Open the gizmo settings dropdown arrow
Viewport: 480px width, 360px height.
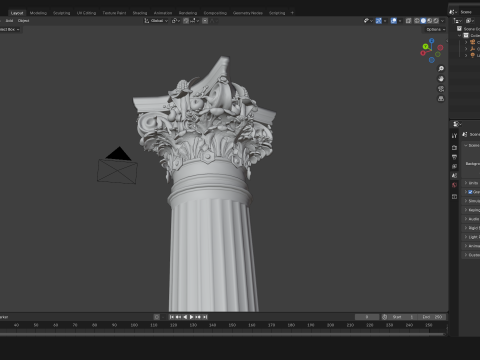click(385, 21)
